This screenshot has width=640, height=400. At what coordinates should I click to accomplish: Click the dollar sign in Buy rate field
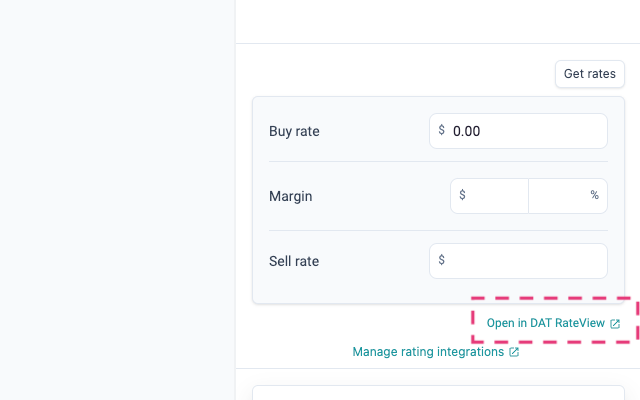click(442, 130)
